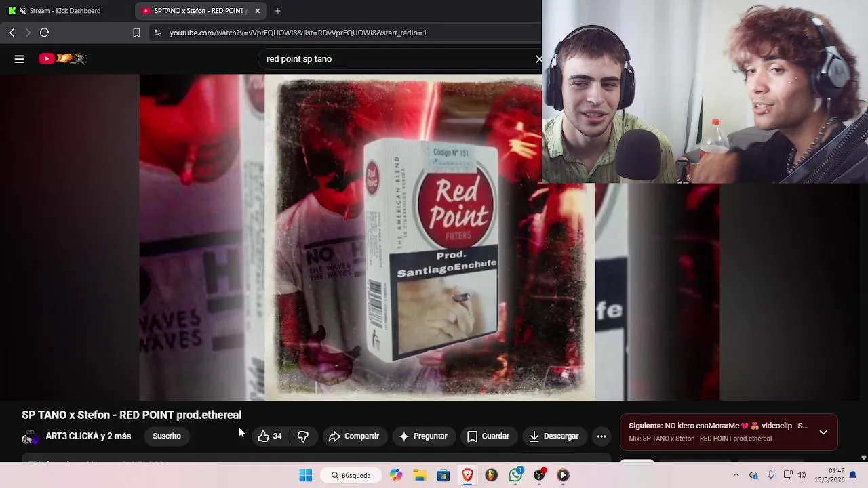
Task: Open WhatsApp from the taskbar
Action: [x=515, y=475]
